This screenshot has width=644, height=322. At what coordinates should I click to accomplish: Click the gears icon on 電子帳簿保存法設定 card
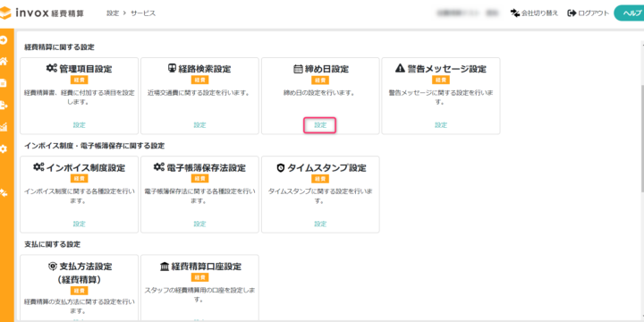coord(159,167)
